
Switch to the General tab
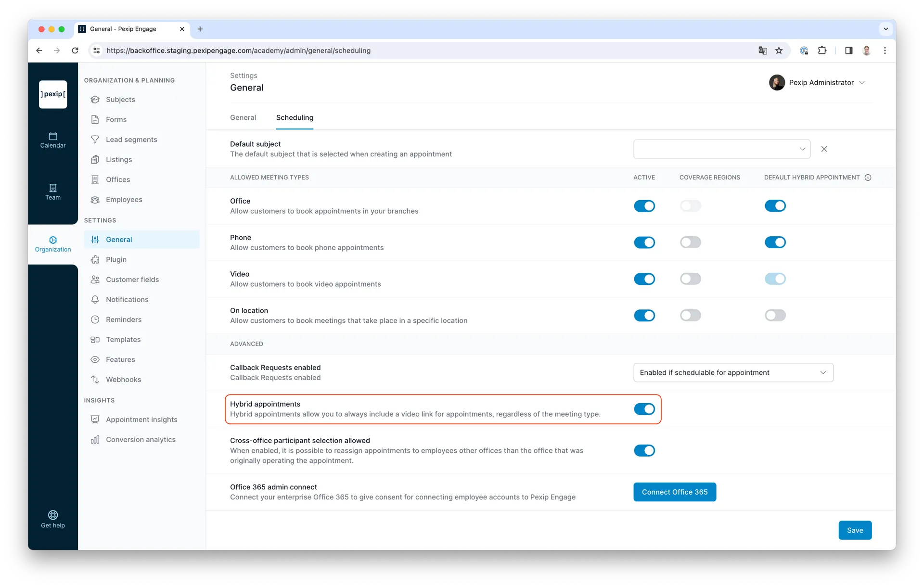pos(243,117)
